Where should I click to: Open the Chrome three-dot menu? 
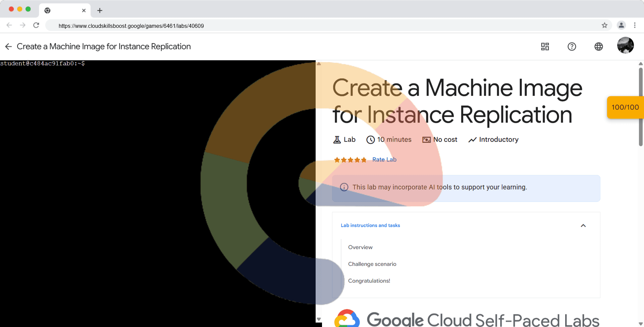(x=635, y=25)
